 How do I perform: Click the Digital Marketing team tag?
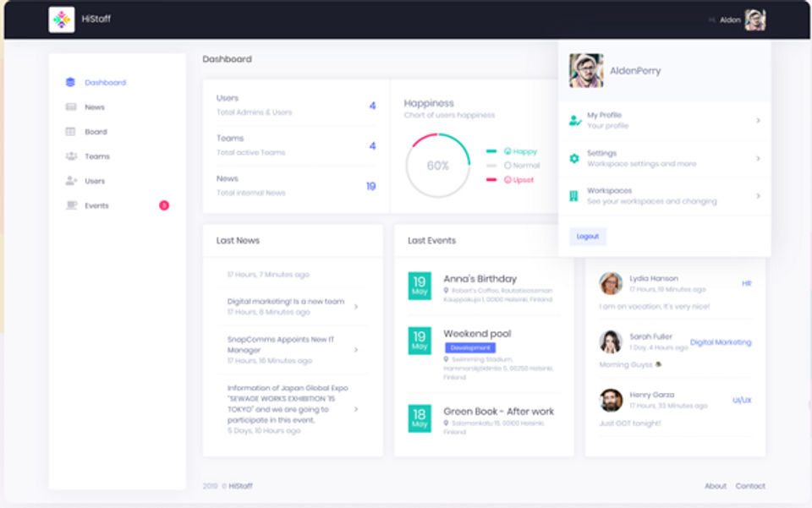pyautogui.click(x=721, y=342)
